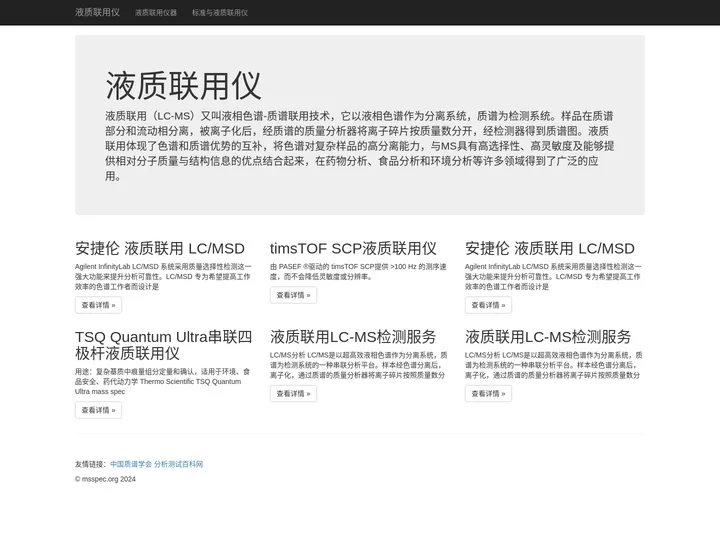Viewport: 720px width, 540px height.
Task: Open 查看详情 for the TSQ Quantum Ultra card
Action: pos(98,410)
